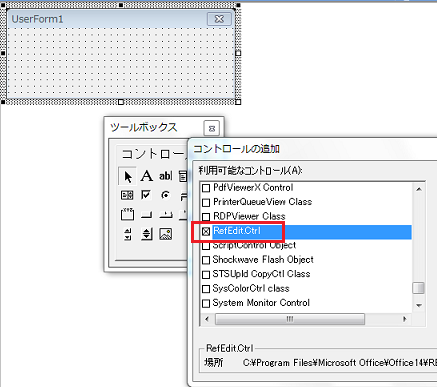Switch to the コントロール tab in toolbox
This screenshot has width=437, height=387.
pos(153,154)
